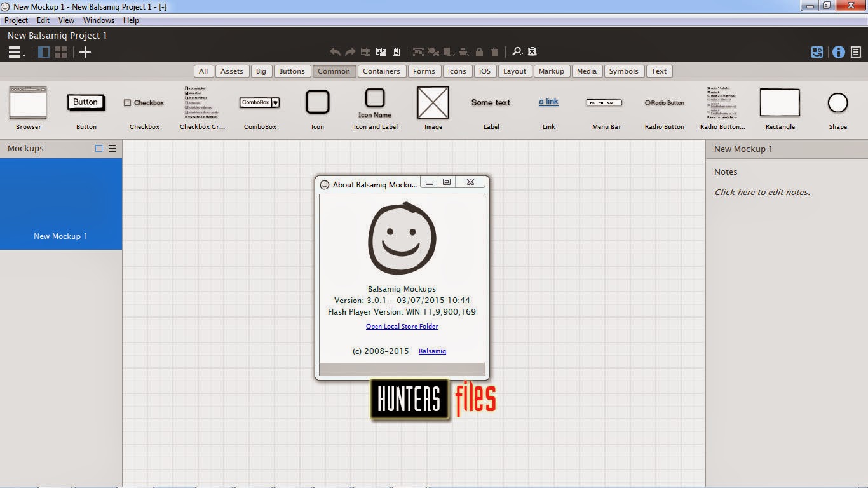
Task: Add a new mockup with plus icon
Action: 85,52
